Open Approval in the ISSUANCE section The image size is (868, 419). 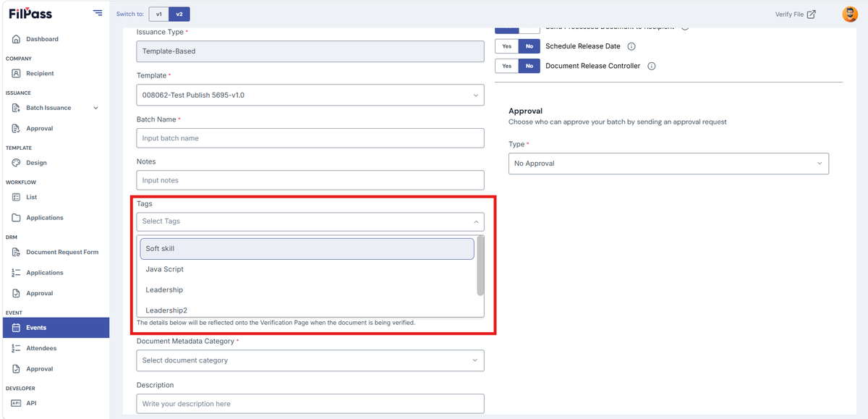40,128
